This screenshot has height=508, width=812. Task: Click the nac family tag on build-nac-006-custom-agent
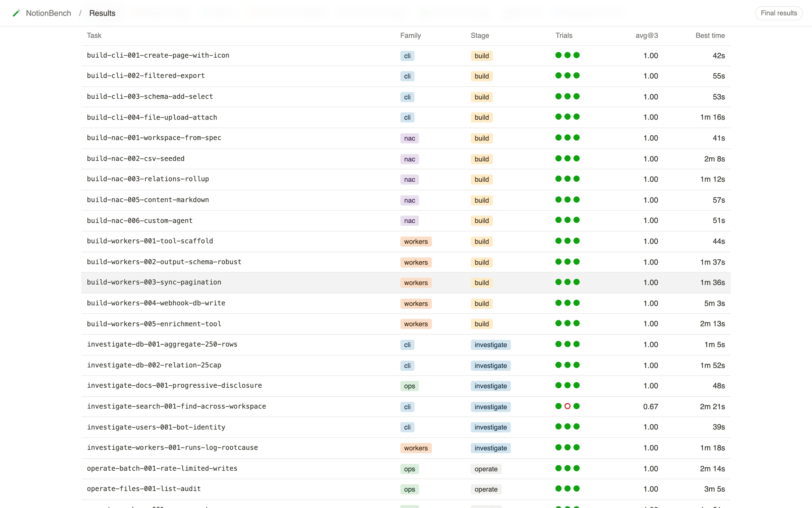coord(410,221)
